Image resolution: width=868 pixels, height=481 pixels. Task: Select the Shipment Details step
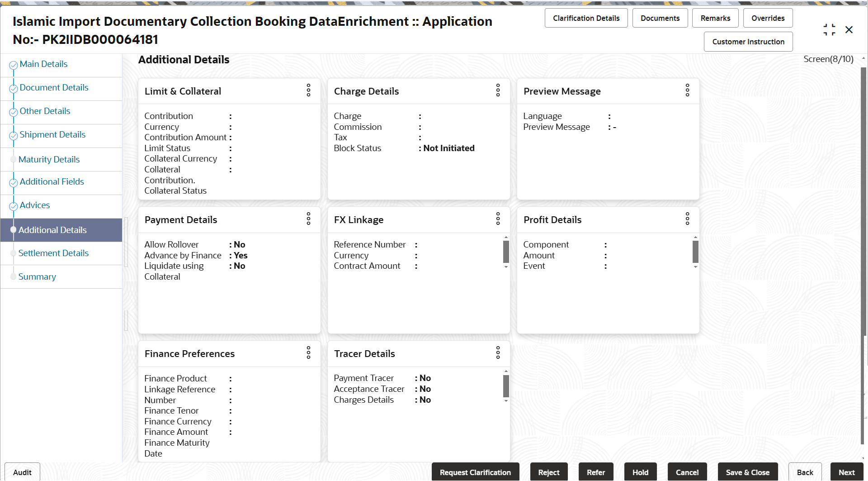point(52,135)
